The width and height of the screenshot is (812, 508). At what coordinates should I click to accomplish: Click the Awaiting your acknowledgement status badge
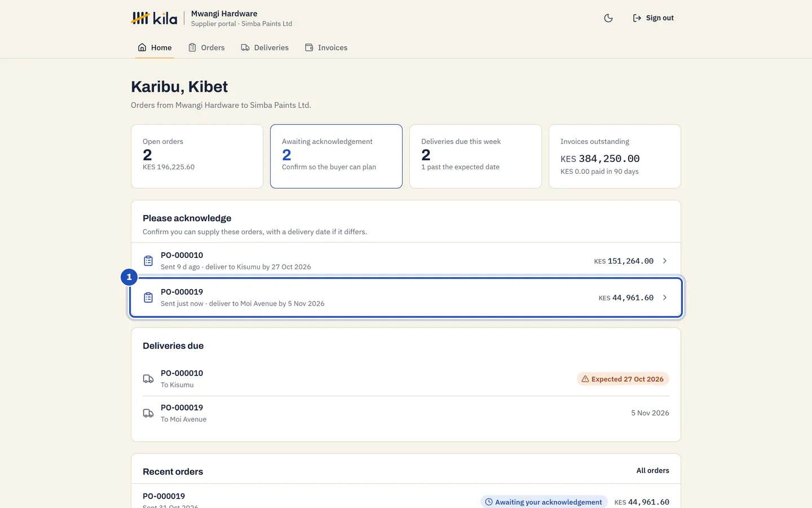click(544, 502)
